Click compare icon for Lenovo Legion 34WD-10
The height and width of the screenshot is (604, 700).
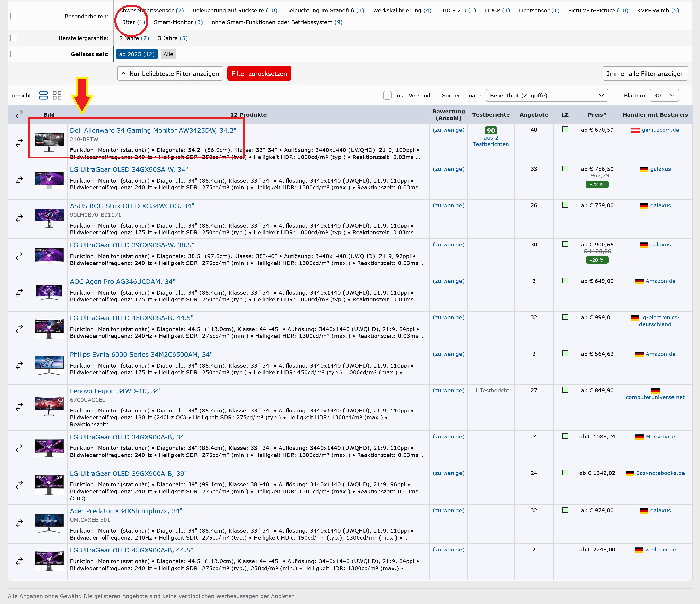click(19, 407)
